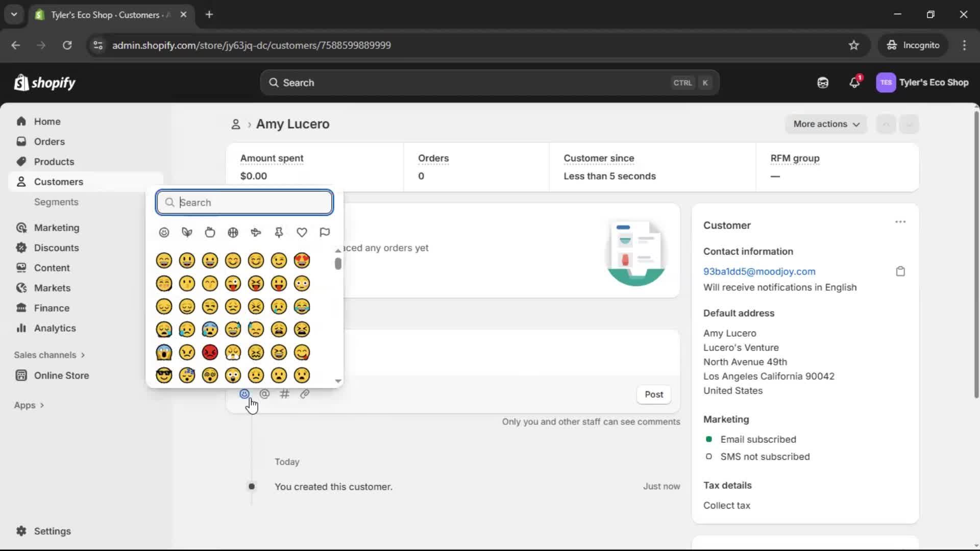Click the mention (@) icon
Screen dimensions: 980x551
(x=264, y=394)
